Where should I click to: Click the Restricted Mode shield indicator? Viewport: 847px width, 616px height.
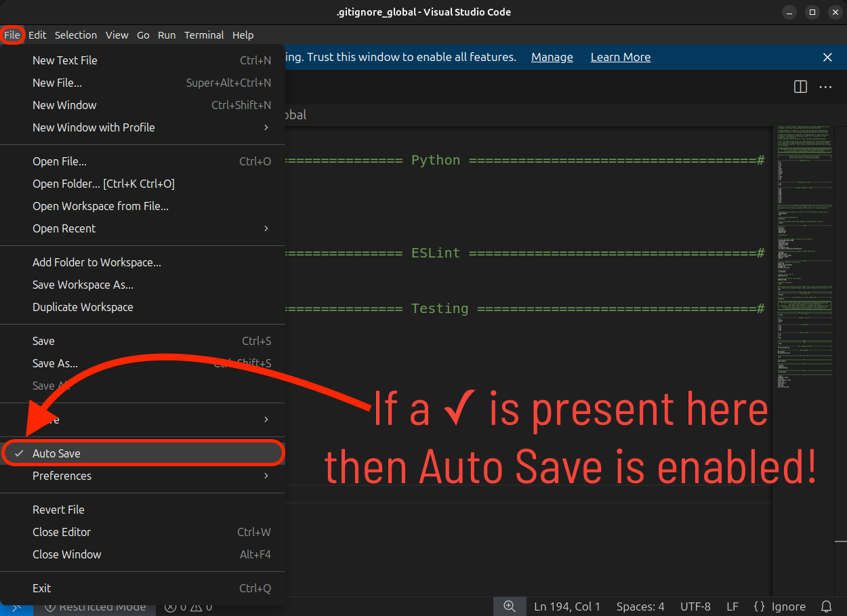(95, 607)
